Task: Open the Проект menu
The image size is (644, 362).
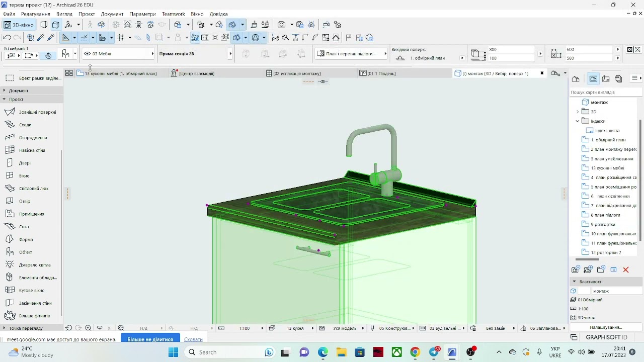Action: click(x=87, y=14)
